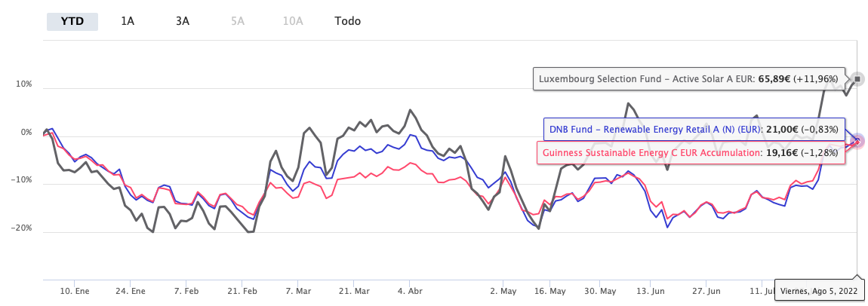Click the Viernes, Ago 5, 2022 date label
868x306 pixels.
(x=820, y=289)
